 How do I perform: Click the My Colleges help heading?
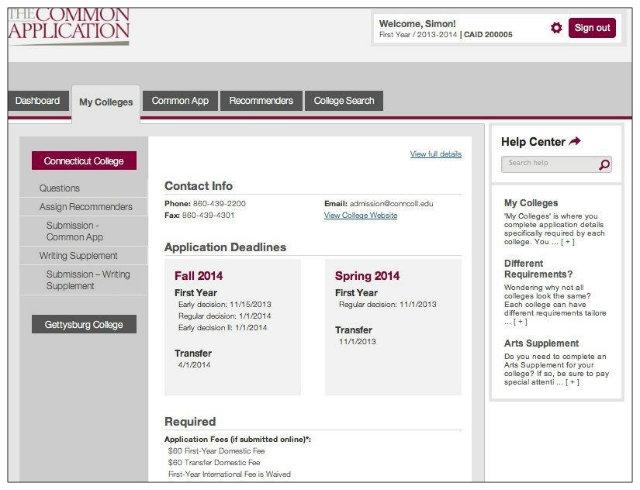coord(531,203)
